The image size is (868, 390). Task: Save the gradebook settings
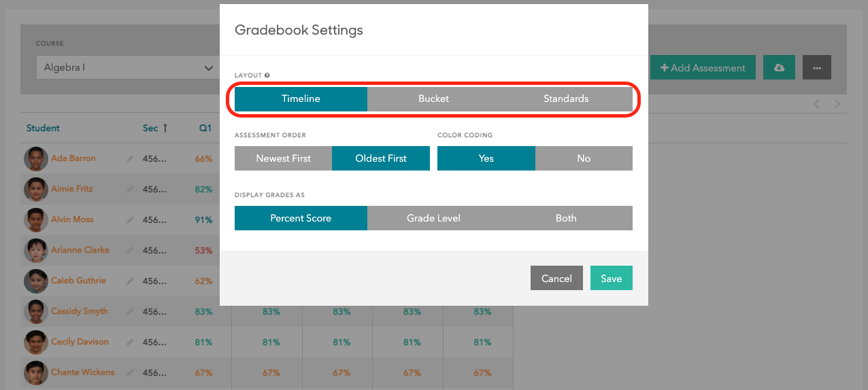point(611,279)
